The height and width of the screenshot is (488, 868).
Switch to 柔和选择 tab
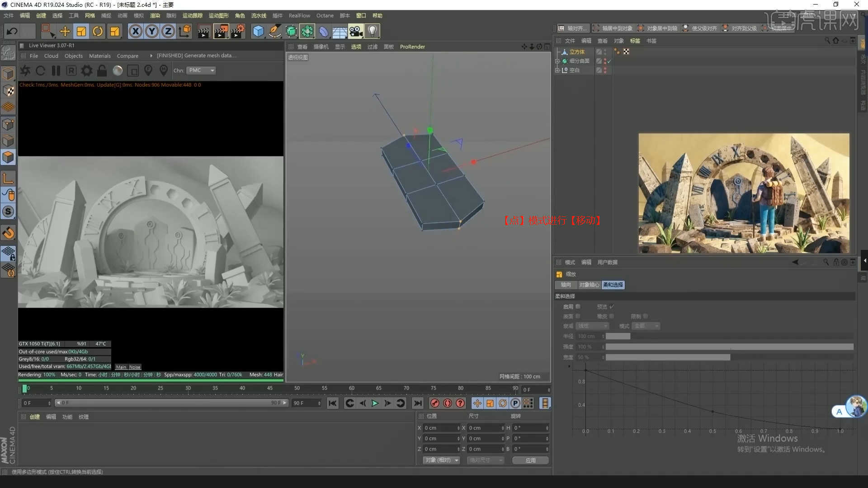coord(613,285)
